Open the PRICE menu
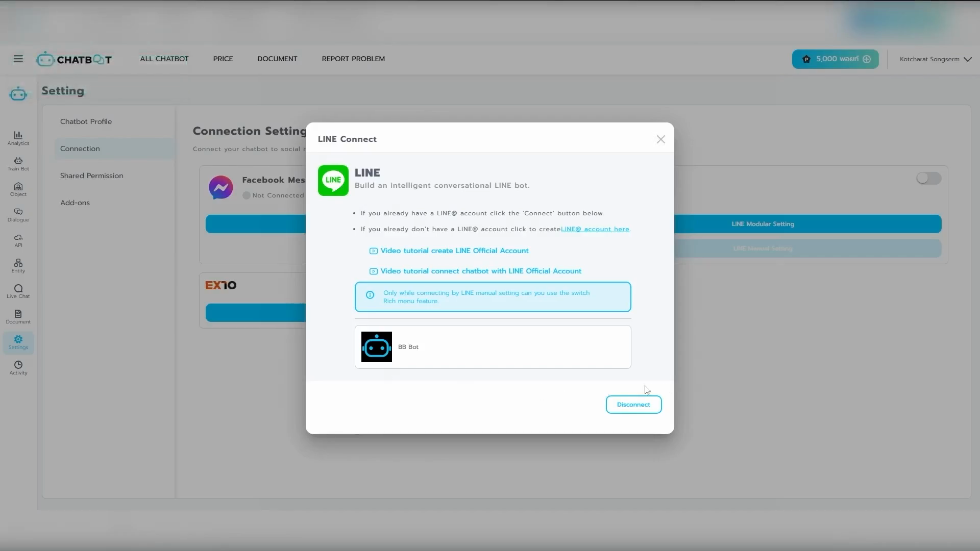 [x=223, y=59]
